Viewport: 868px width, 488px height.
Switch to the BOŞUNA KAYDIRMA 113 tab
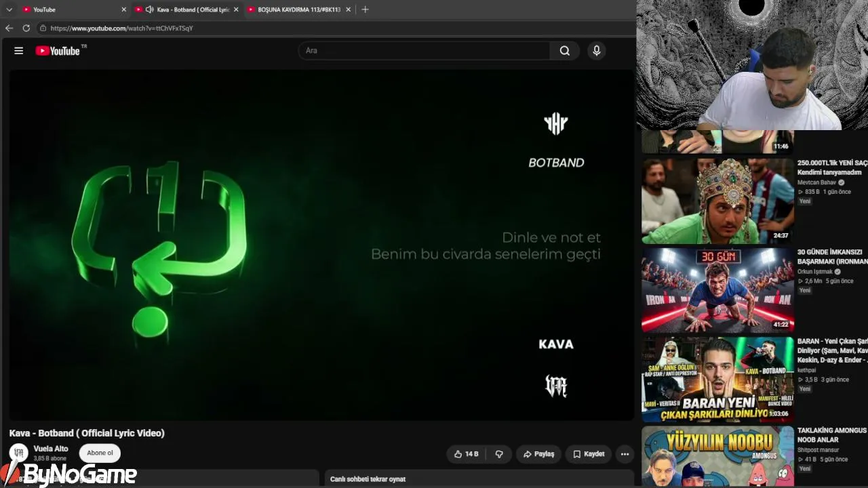point(299,9)
